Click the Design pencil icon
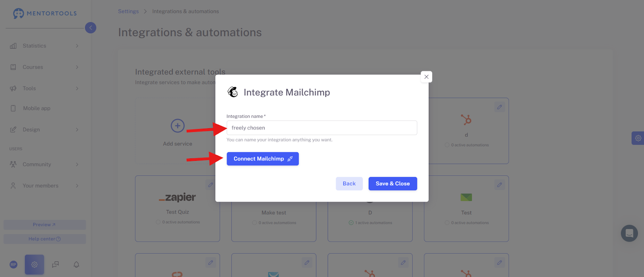 [13, 130]
